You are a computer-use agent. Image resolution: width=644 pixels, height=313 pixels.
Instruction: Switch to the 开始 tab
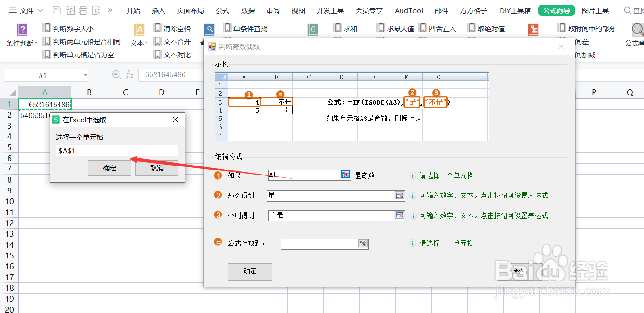[x=133, y=10]
